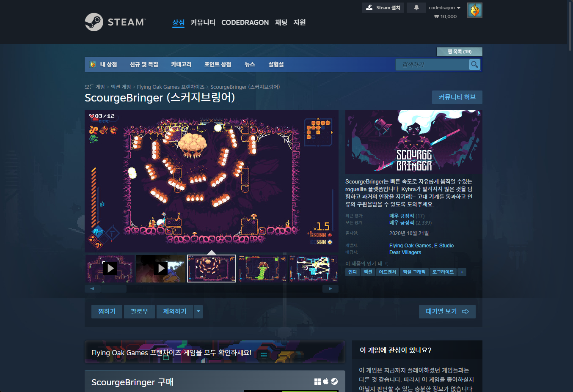This screenshot has width=573, height=392.
Task: Click the thumbnail strip scrollbar handle
Action: click(113, 289)
